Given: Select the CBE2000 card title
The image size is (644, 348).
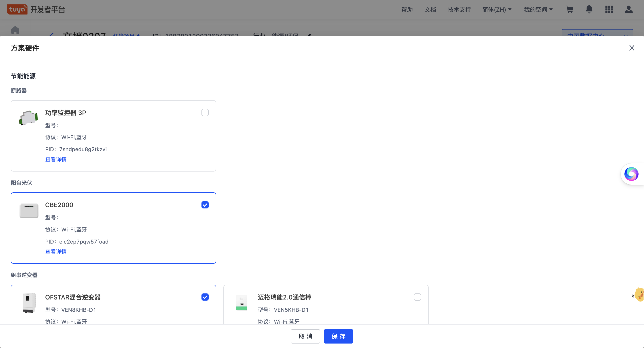Looking at the screenshot, I should pos(59,205).
